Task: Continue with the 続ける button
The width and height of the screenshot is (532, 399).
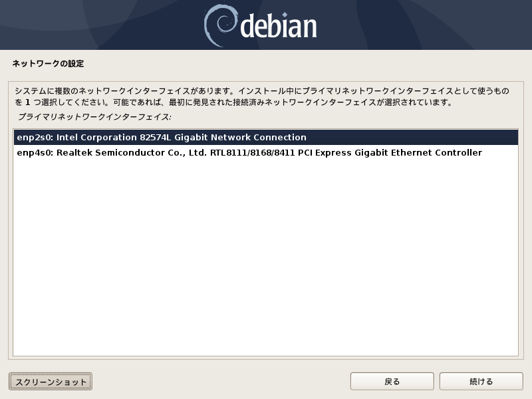Action: point(481,382)
